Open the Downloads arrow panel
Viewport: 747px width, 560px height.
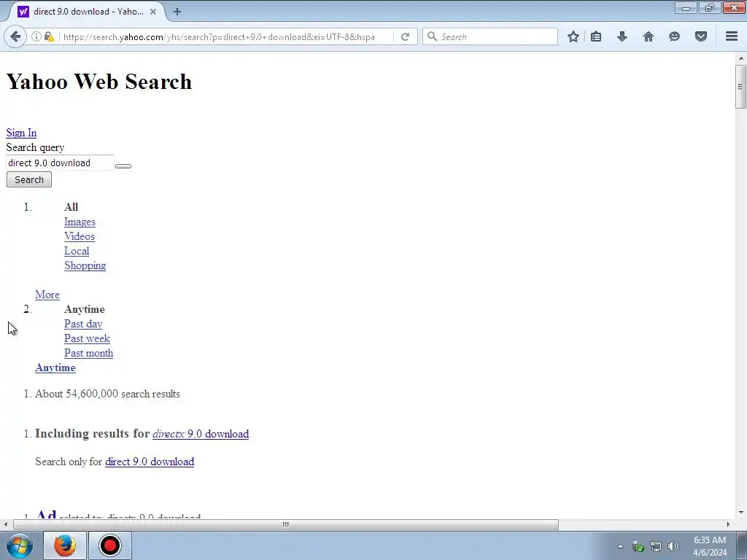click(622, 36)
